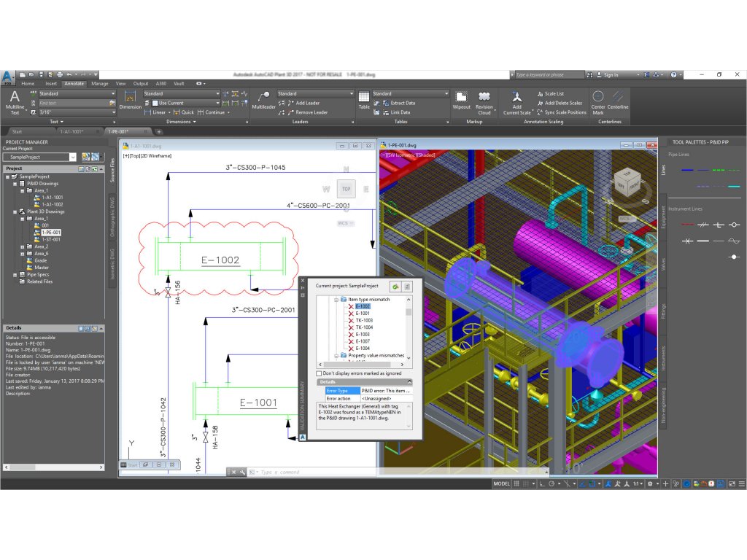This screenshot has width=747, height=560.
Task: Click the Add Leader button
Action: tap(303, 103)
